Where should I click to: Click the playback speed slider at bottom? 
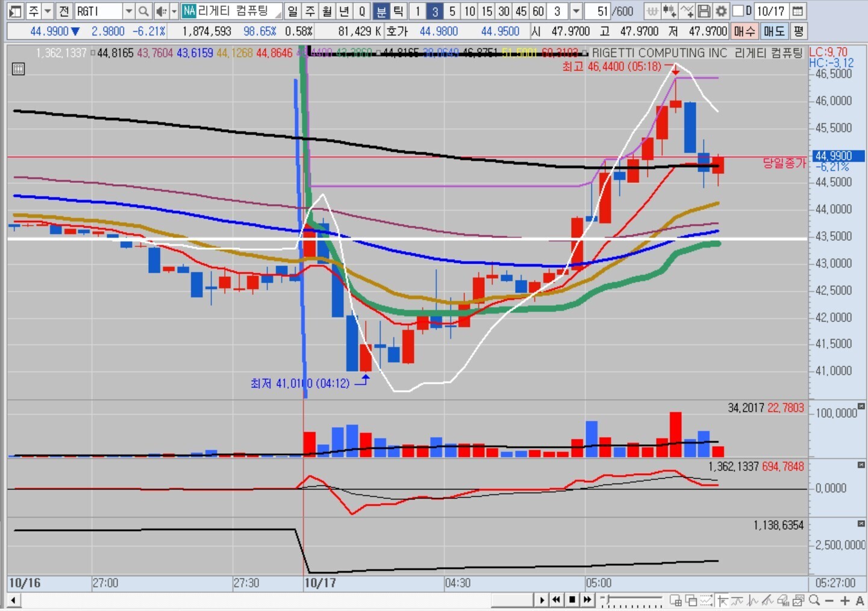click(632, 600)
